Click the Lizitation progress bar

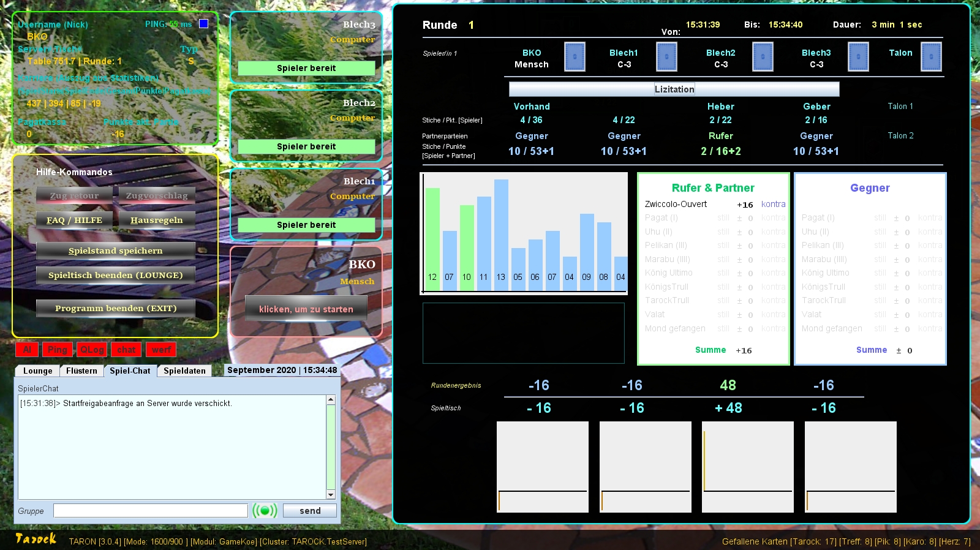point(674,89)
